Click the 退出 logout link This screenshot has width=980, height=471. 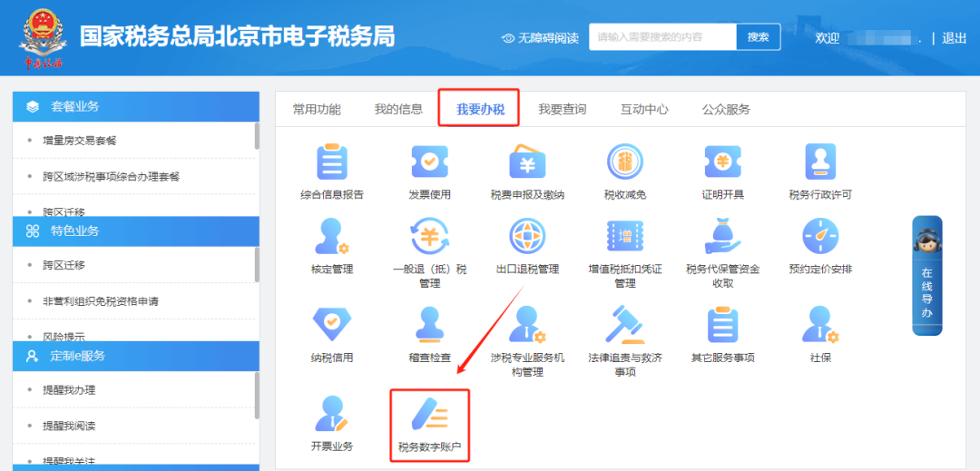click(955, 38)
